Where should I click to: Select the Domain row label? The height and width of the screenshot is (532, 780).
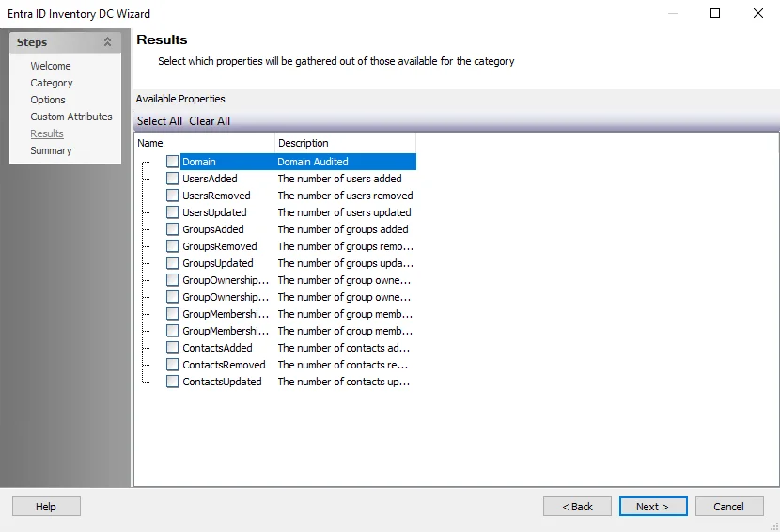coord(199,162)
